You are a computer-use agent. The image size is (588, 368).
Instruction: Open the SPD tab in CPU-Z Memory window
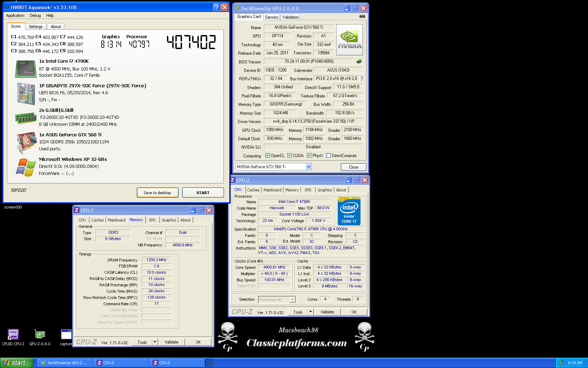point(152,220)
